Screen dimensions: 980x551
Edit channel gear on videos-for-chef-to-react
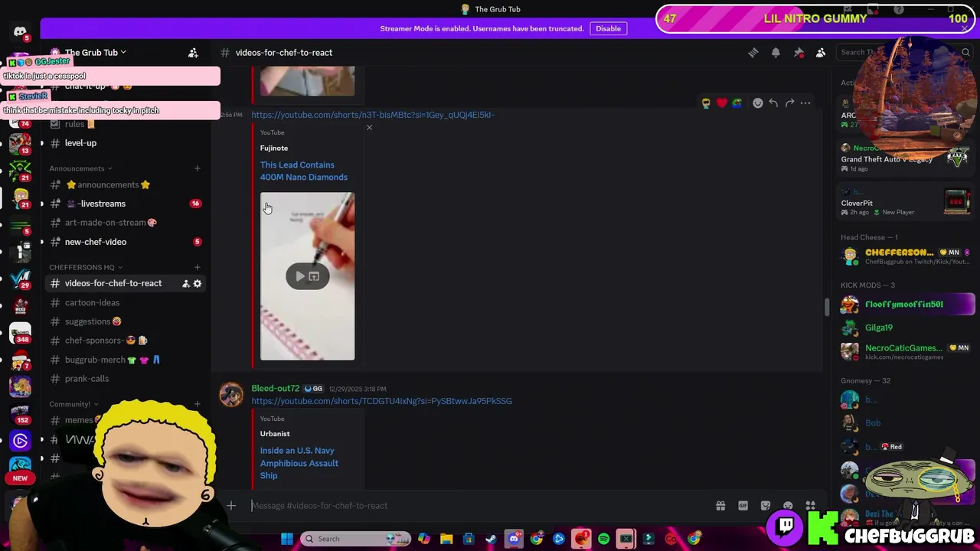198,284
